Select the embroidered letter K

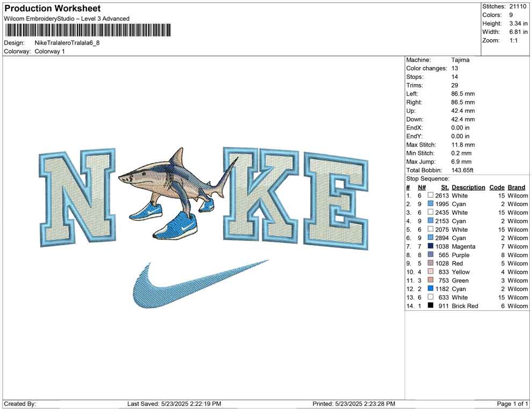pos(261,195)
